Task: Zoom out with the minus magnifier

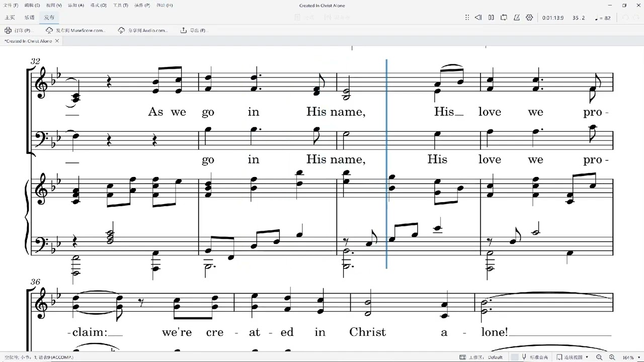Action: (x=599, y=357)
